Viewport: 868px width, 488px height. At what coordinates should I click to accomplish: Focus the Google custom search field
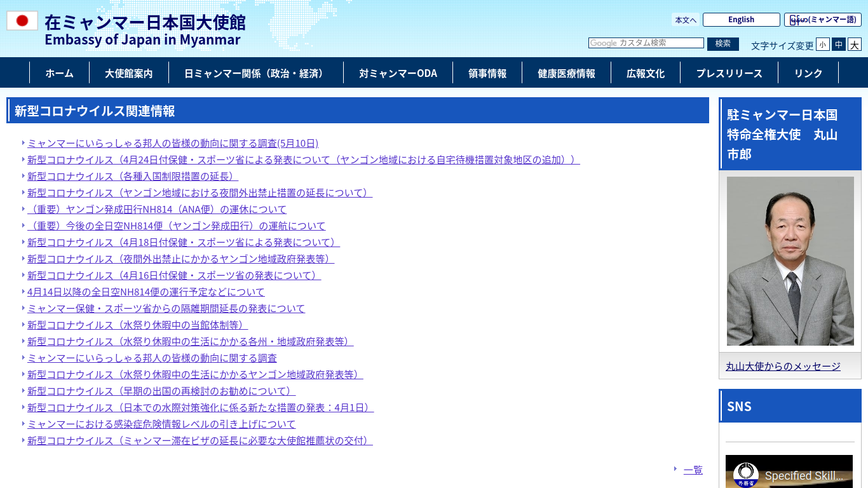click(646, 43)
